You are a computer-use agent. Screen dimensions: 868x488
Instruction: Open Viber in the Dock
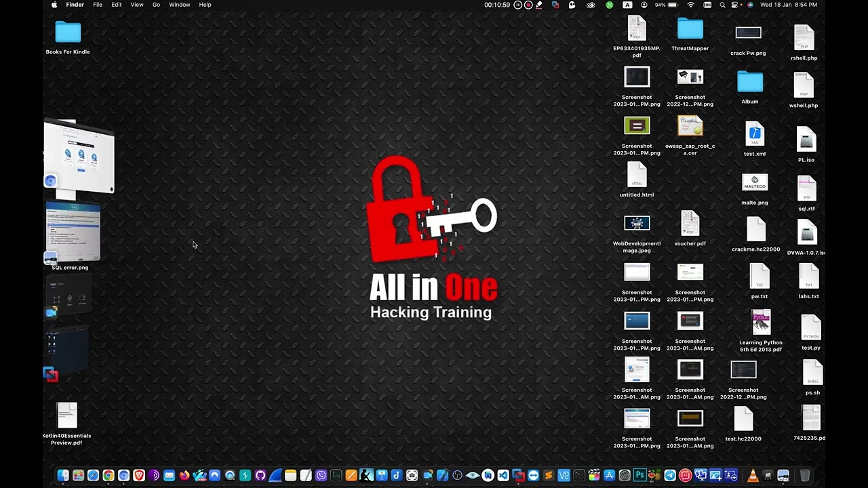coord(321,476)
